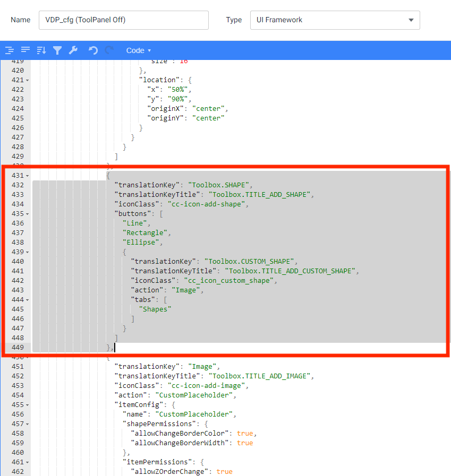Click the originY "center" value
Viewport: 451px width, 476px height.
pyautogui.click(x=208, y=118)
